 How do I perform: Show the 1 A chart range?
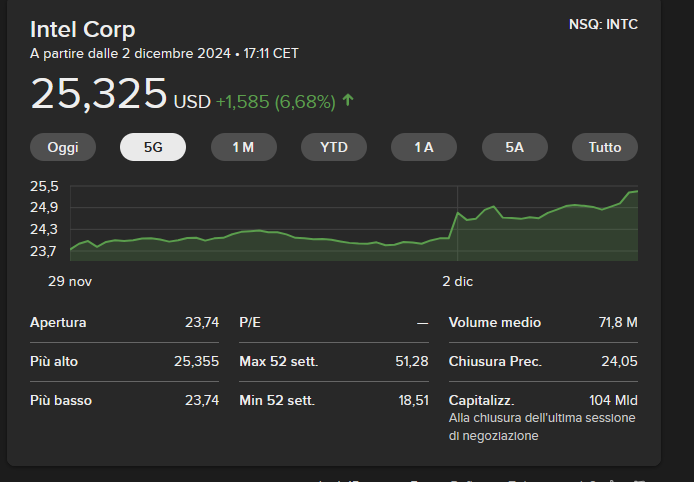point(424,147)
